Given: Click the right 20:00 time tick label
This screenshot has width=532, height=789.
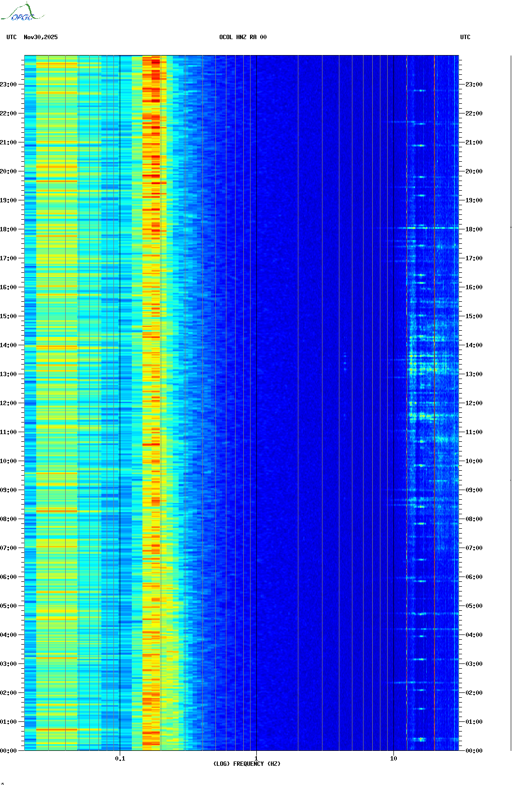Looking at the screenshot, I should click(474, 171).
